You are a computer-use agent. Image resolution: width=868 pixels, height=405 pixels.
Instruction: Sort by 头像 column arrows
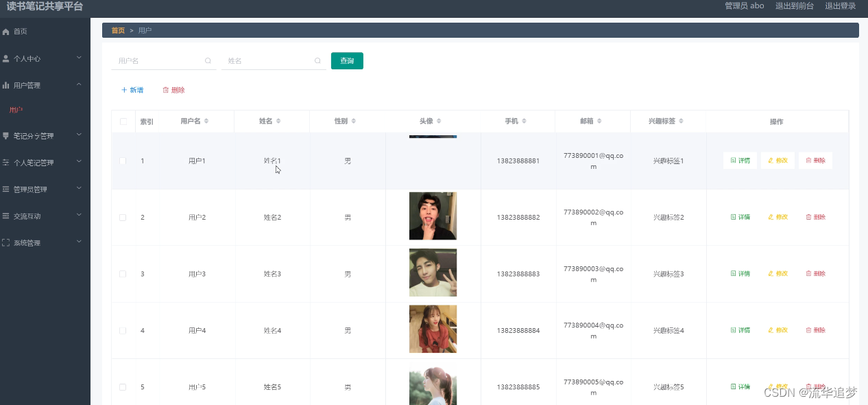tap(439, 121)
